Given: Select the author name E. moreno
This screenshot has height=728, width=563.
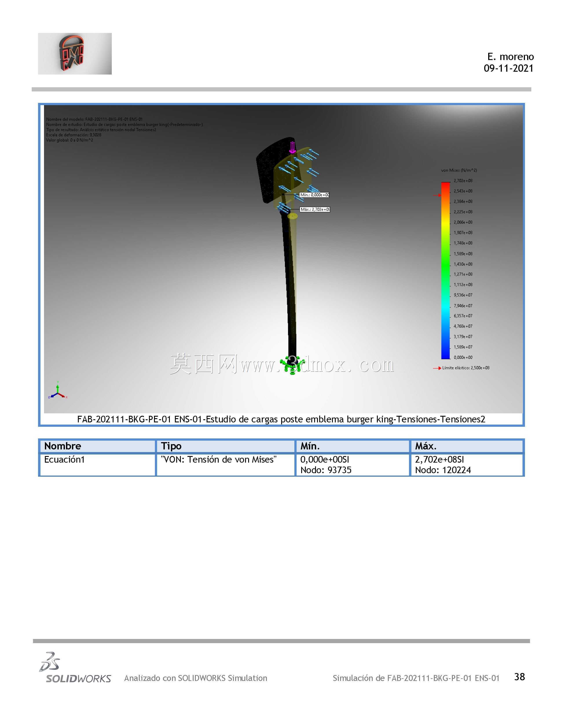Looking at the screenshot, I should (511, 57).
